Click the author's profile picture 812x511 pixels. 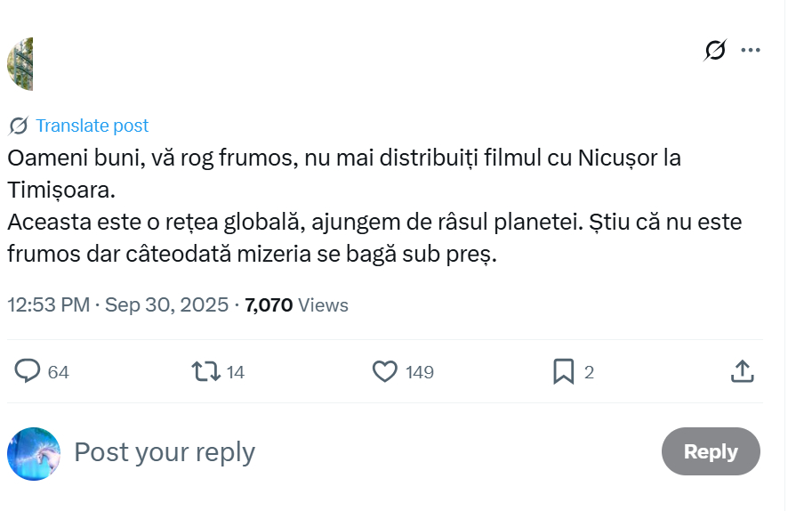coord(21,64)
